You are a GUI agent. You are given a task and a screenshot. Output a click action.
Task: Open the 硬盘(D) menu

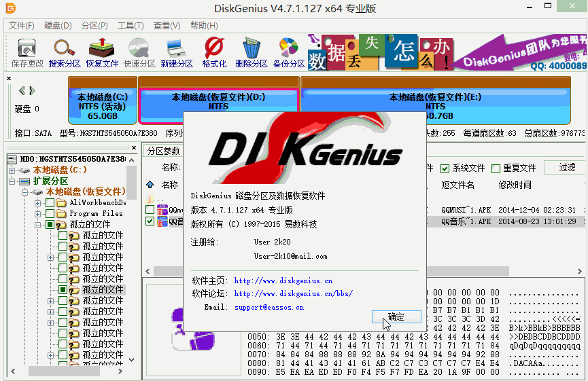[58, 26]
